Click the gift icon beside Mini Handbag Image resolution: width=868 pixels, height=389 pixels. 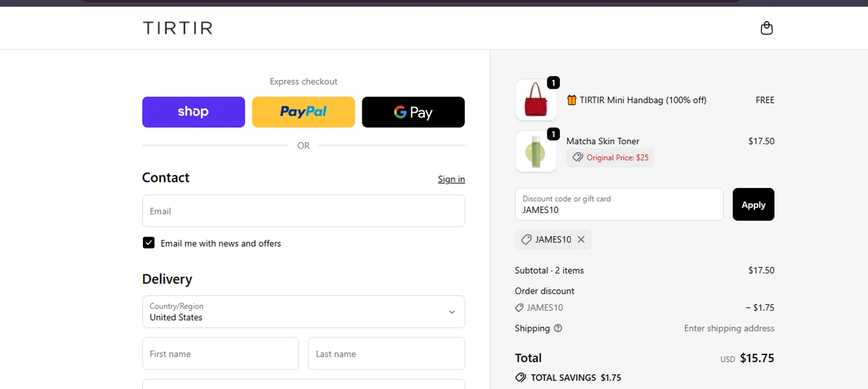point(572,100)
